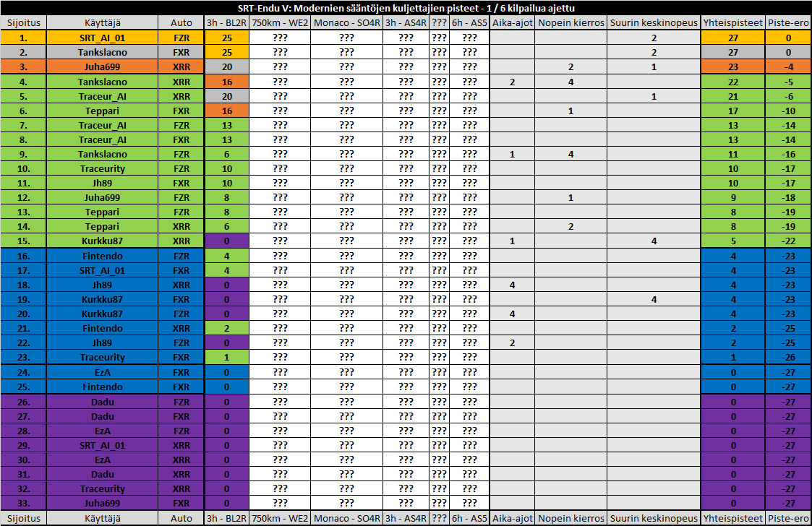Viewport: 812px width, 526px height.
Task: Select EzA's name in the rank 24 row
Action: click(102, 372)
